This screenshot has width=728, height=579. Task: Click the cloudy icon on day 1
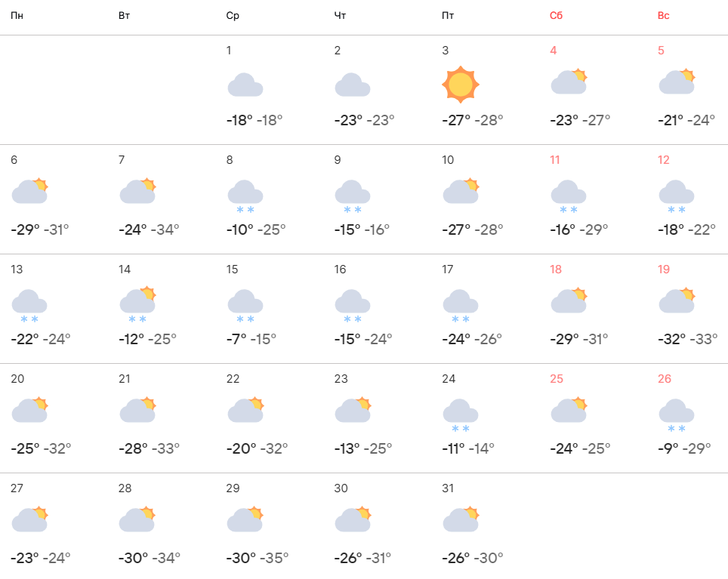click(245, 85)
